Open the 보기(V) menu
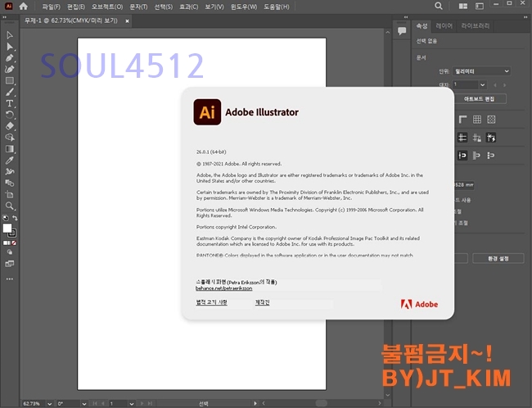 pyautogui.click(x=214, y=7)
